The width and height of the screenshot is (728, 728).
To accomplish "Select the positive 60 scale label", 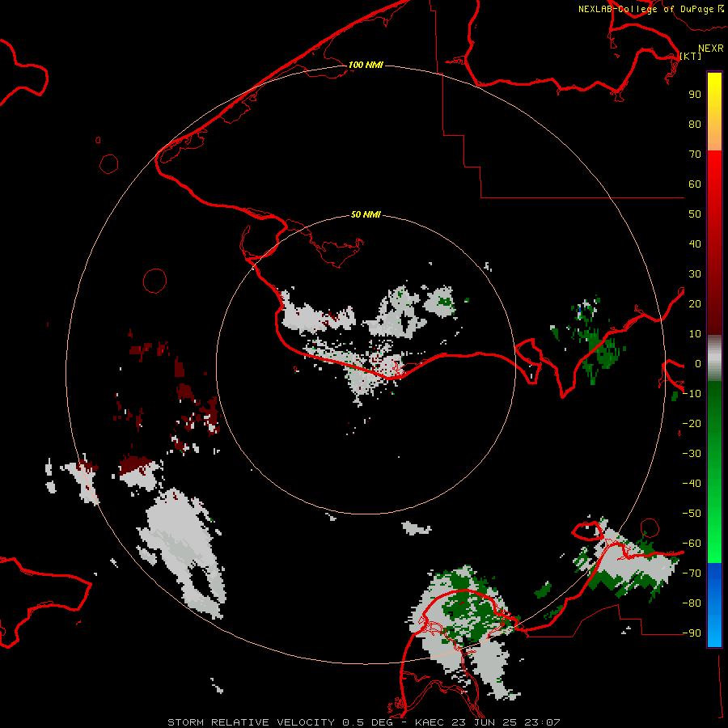I will [x=695, y=184].
